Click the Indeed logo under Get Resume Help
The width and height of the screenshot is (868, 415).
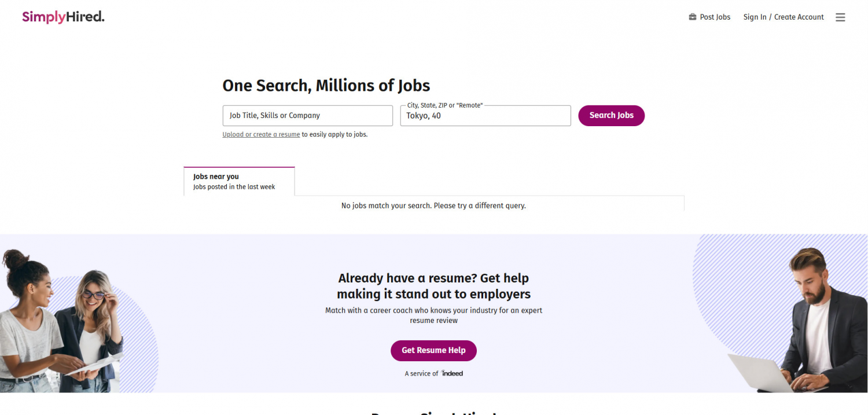click(x=452, y=373)
